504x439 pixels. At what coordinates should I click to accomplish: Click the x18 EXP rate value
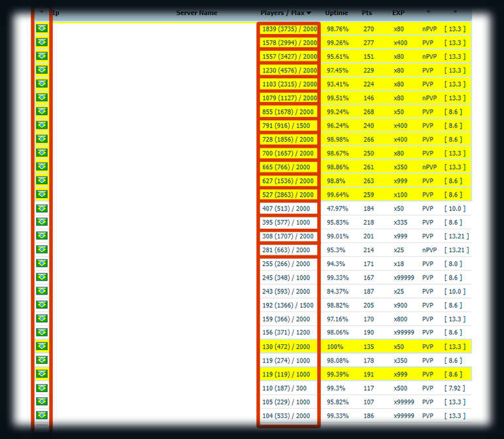click(398, 264)
